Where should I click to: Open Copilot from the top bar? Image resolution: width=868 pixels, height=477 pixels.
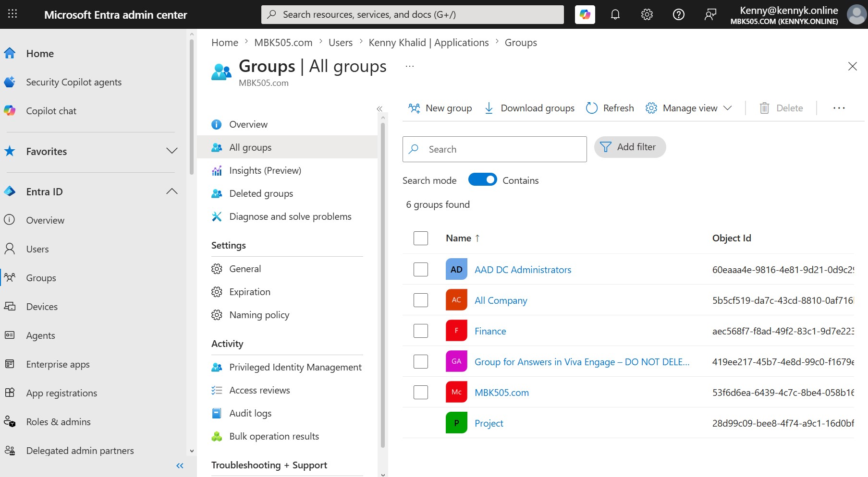[x=585, y=14]
